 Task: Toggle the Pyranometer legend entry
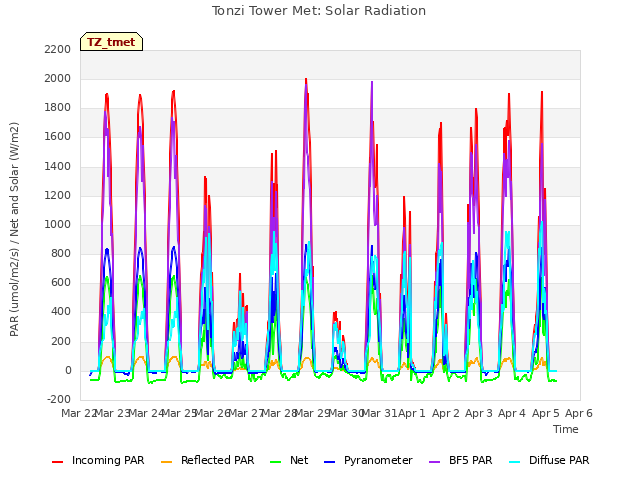(368, 460)
